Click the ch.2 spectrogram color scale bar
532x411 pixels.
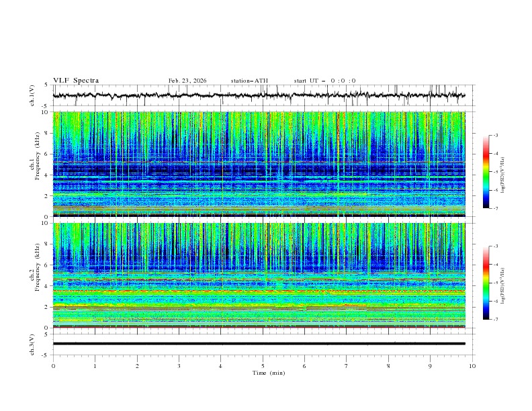[x=486, y=283]
